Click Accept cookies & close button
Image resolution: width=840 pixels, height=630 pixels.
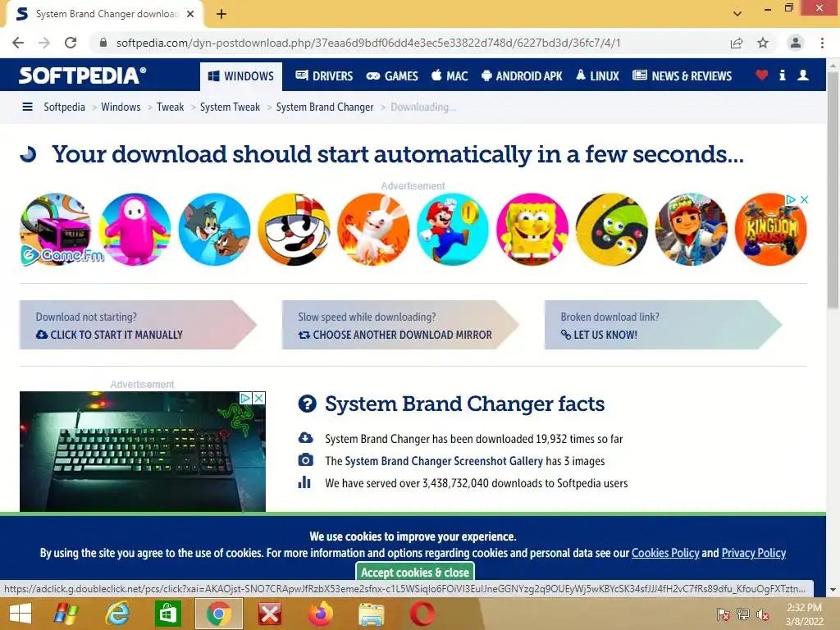(x=414, y=572)
